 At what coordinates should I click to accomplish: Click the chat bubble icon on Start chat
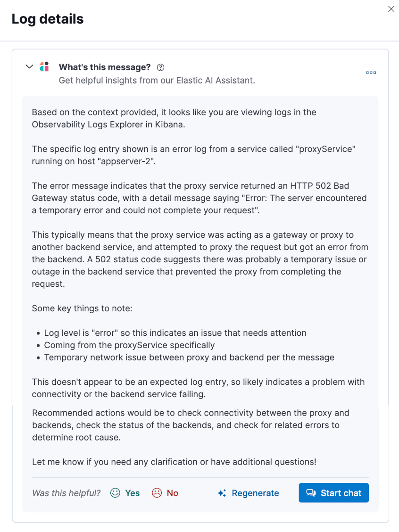[x=311, y=492]
